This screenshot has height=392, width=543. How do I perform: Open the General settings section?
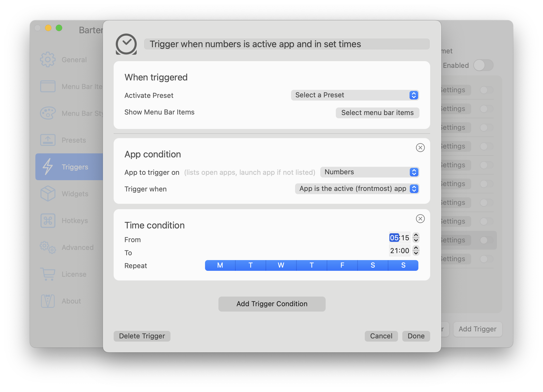[x=48, y=60]
